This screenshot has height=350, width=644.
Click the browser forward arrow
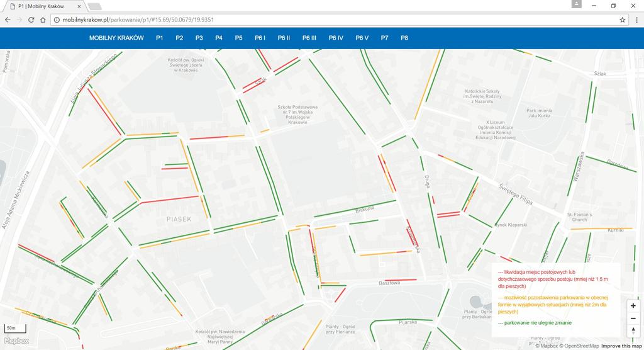19,20
